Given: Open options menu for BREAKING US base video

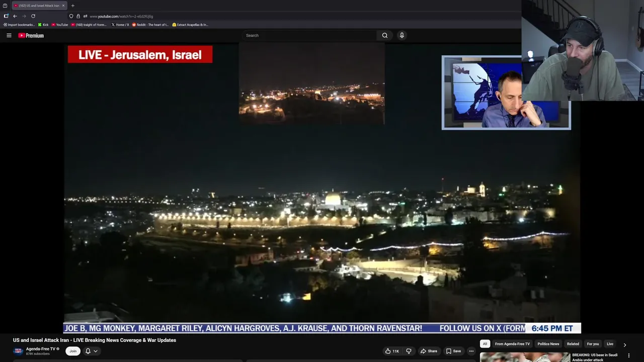Looking at the screenshot, I should pyautogui.click(x=628, y=355).
